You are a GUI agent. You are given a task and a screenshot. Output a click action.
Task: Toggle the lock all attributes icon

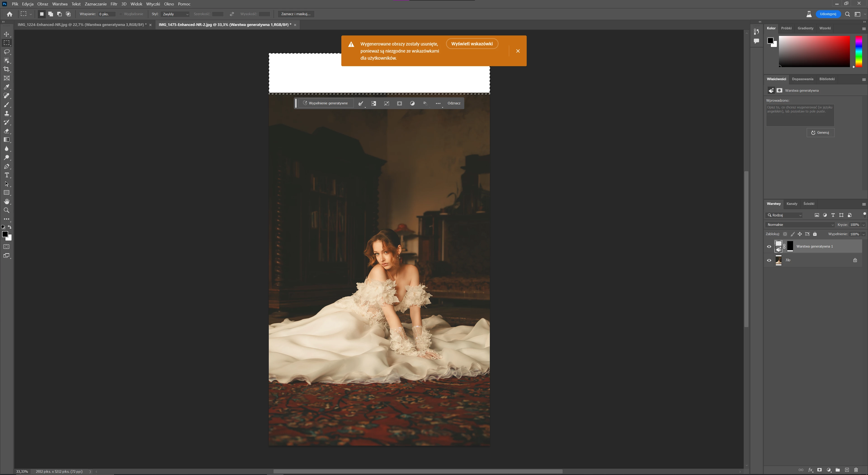[x=815, y=234]
